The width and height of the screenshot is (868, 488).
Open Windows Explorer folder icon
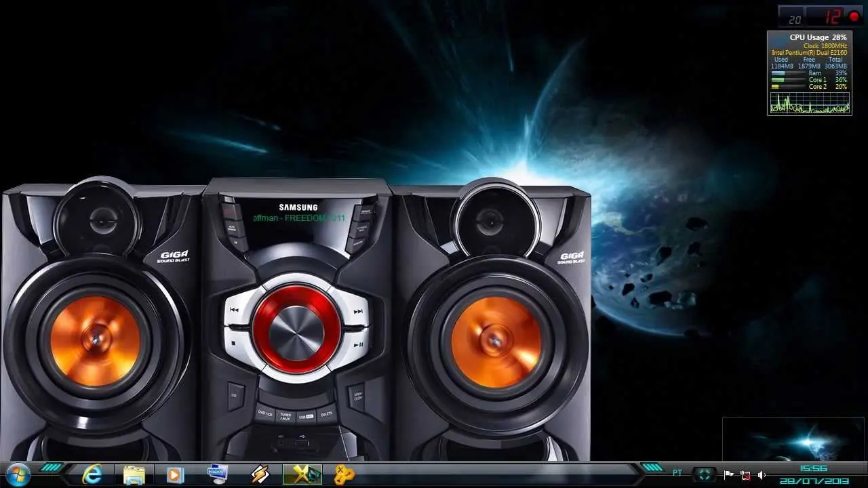134,474
